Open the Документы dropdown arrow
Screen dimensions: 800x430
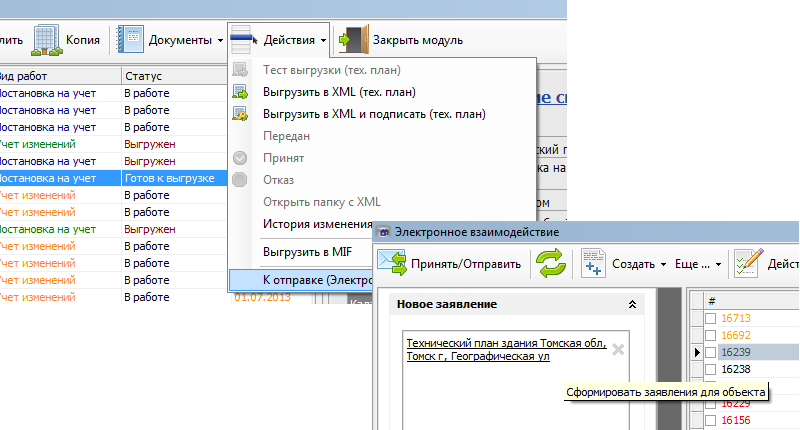pyautogui.click(x=219, y=40)
